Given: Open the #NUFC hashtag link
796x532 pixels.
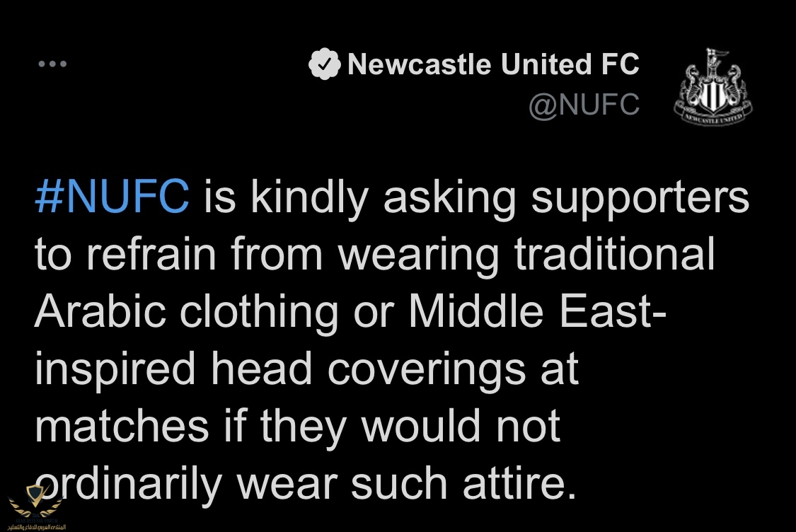Looking at the screenshot, I should point(112,197).
